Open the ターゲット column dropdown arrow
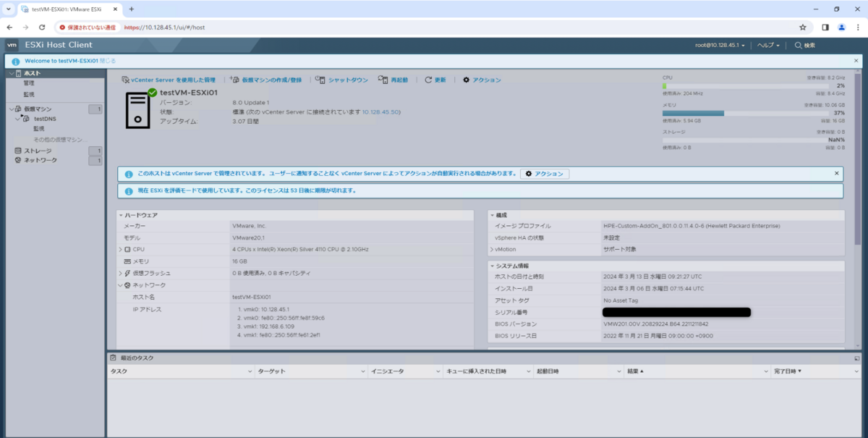This screenshot has width=868, height=438. 363,371
